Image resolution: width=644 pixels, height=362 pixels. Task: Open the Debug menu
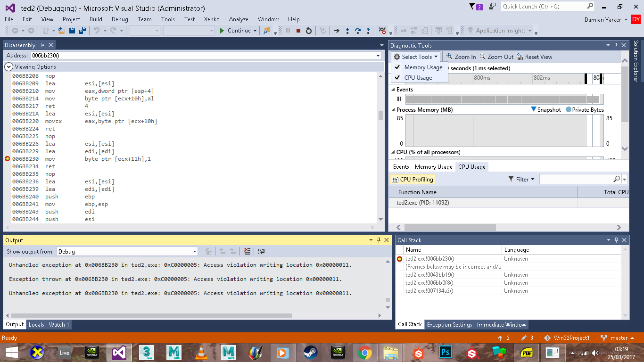tap(120, 19)
